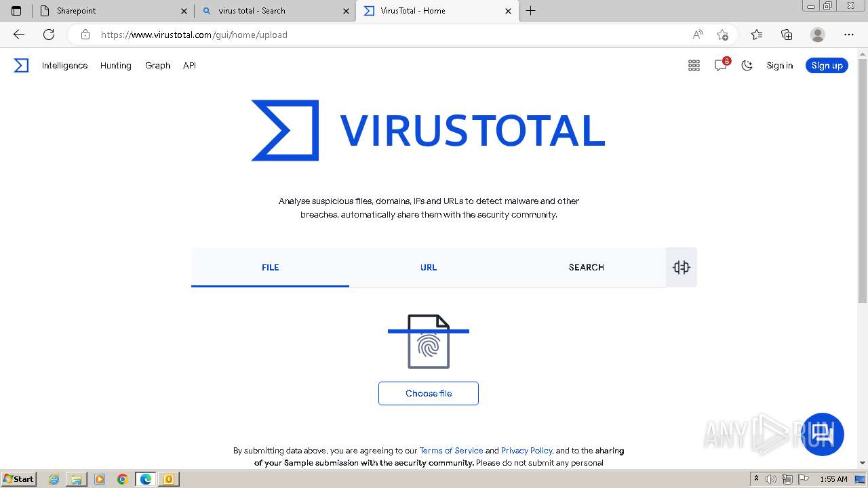868x488 pixels.
Task: Switch to the virus total - Search tab
Action: pyautogui.click(x=275, y=11)
